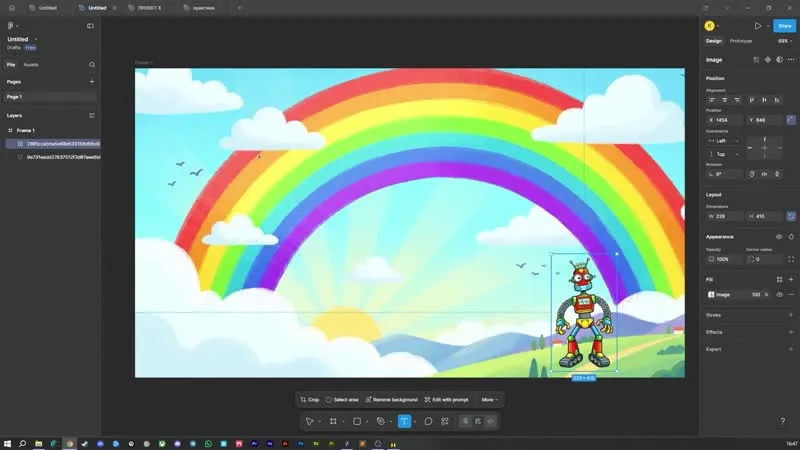Open Appearance blend mode drop icon

click(x=791, y=237)
